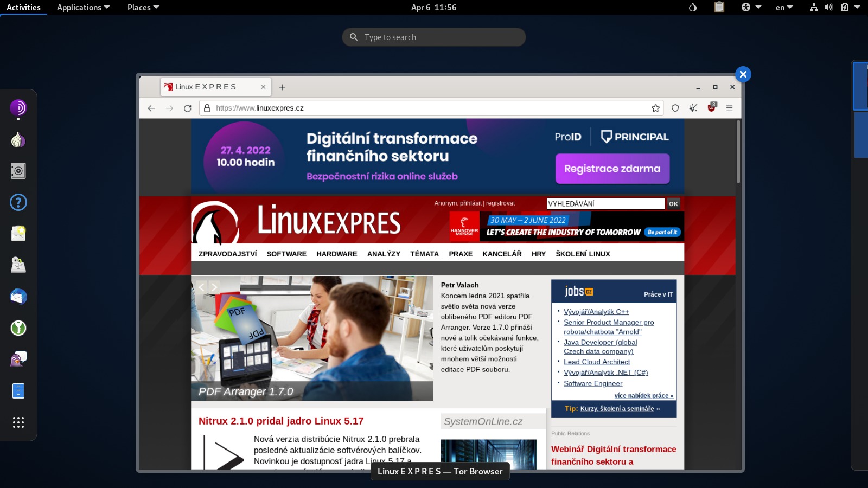
Task: Expand the Places menu
Action: [x=143, y=8]
